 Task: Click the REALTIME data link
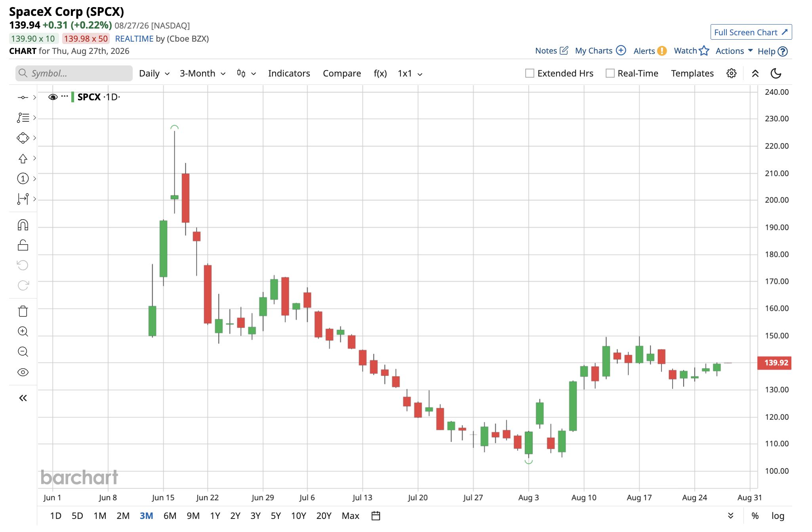[x=134, y=38]
